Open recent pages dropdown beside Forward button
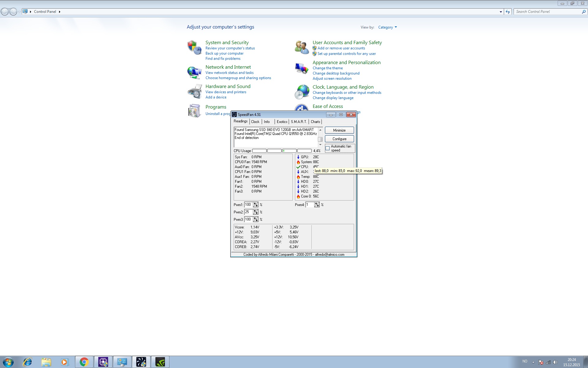This screenshot has height=368, width=588. coord(19,12)
